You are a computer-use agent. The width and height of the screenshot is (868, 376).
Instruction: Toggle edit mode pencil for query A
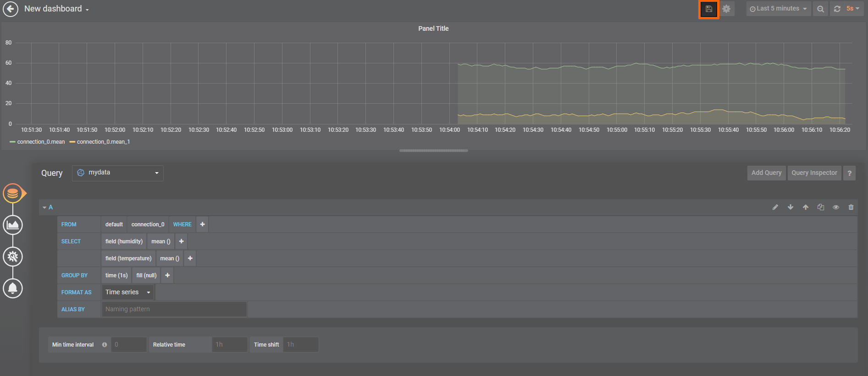(x=775, y=208)
